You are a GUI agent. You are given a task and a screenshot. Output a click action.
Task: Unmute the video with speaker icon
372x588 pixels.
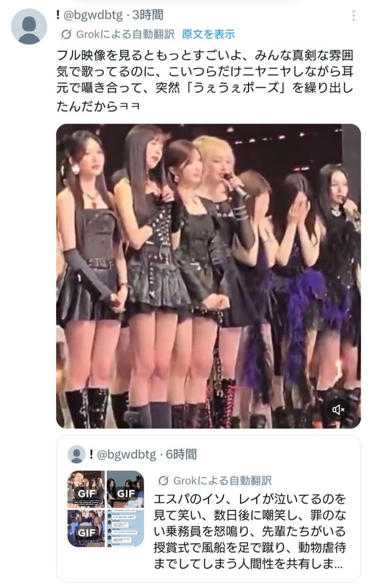[x=338, y=410]
